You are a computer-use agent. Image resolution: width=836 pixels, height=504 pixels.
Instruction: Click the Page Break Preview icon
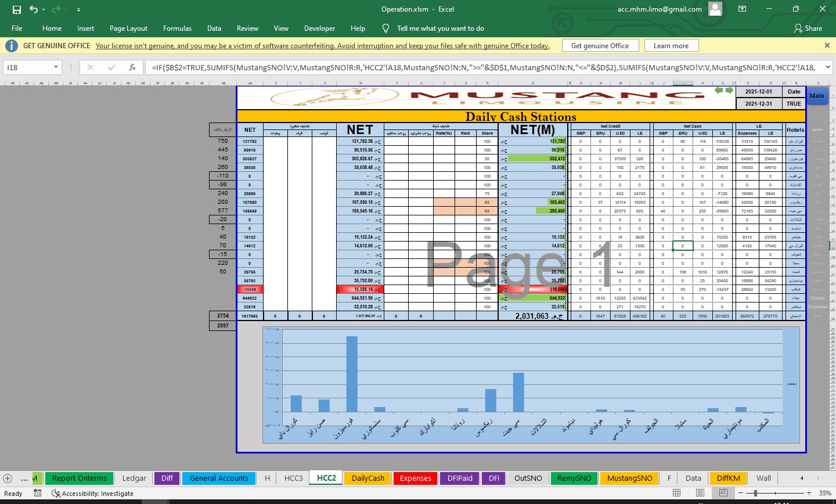click(723, 493)
